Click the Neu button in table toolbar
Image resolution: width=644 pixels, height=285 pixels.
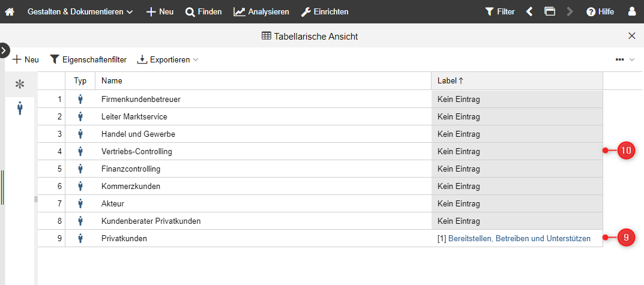click(x=25, y=60)
